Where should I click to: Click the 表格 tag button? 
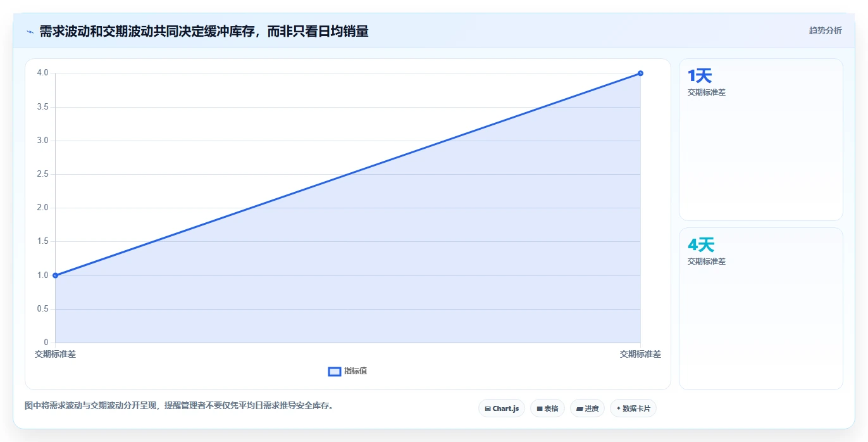click(547, 408)
